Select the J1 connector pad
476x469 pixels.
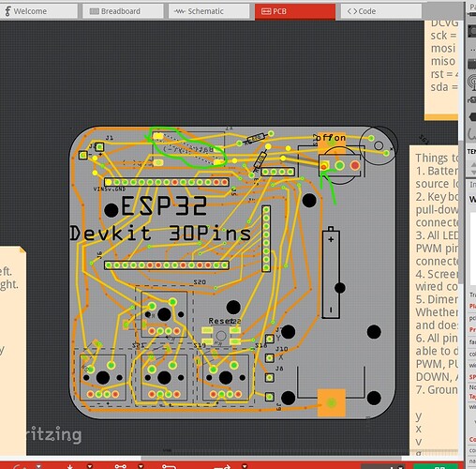99,146
